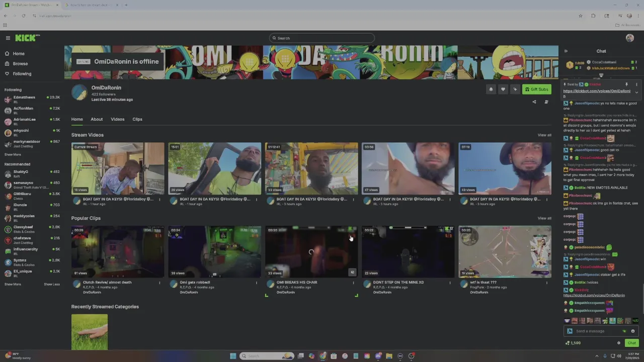
Task: Show More recommended channels
Action: (13, 285)
